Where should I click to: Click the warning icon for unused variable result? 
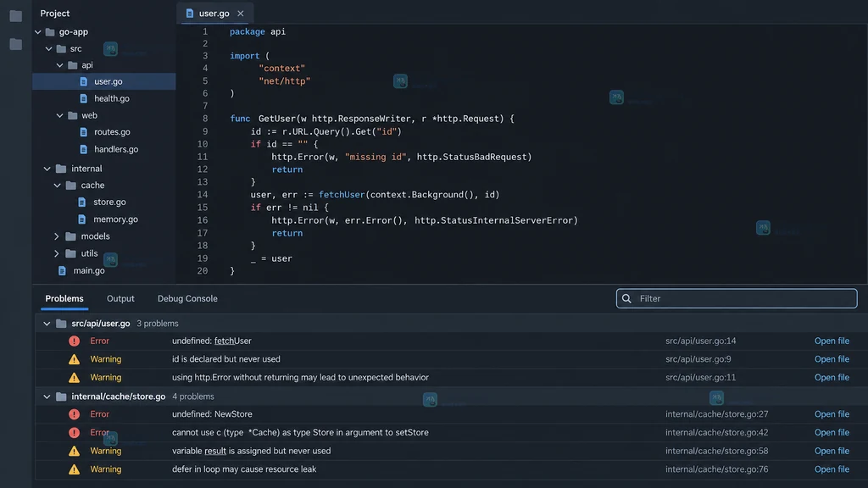point(75,451)
